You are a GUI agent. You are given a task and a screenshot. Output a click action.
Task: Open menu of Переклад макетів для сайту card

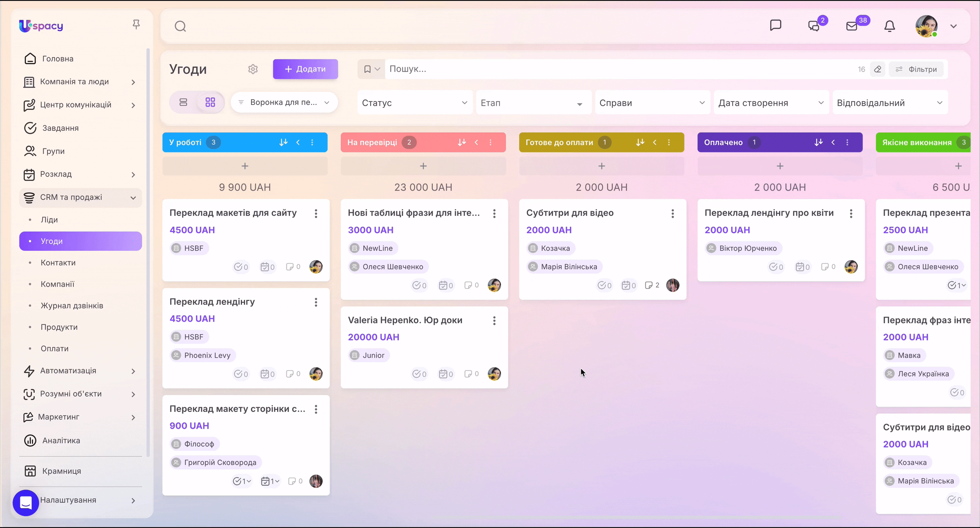(x=316, y=213)
